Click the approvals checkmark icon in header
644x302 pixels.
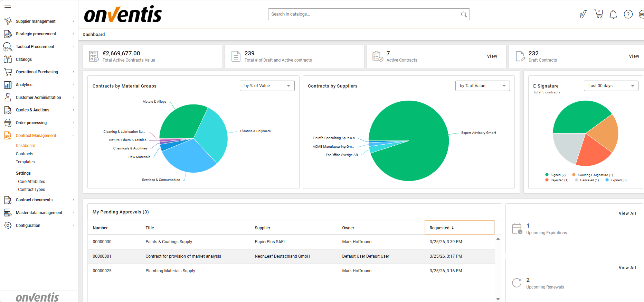tap(583, 14)
